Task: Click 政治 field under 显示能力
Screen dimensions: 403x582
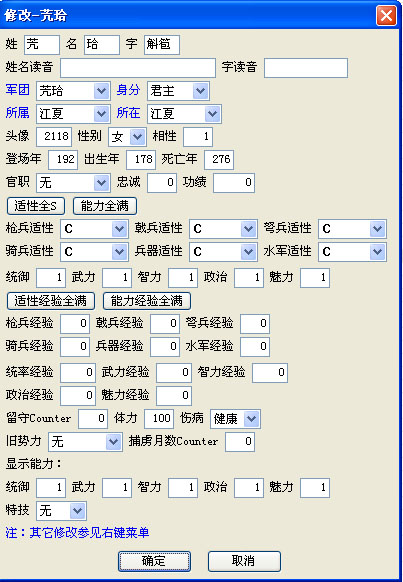Action: click(x=249, y=488)
